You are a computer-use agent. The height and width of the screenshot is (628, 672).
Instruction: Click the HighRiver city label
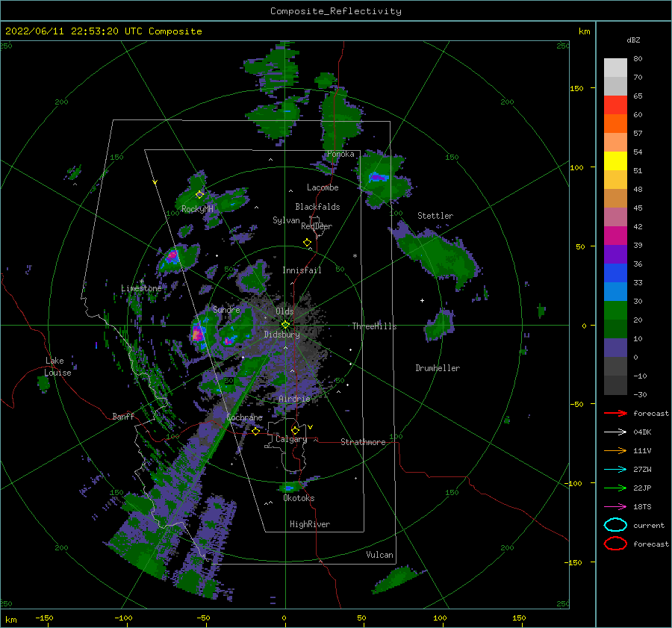[x=310, y=525]
